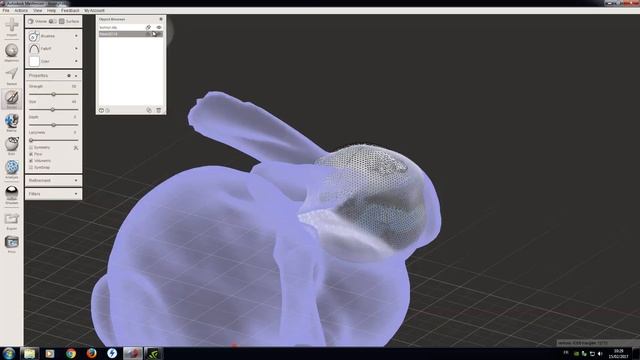Open the Stamp tool in the sidebar
The height and width of the screenshot is (360, 640).
tap(11, 122)
